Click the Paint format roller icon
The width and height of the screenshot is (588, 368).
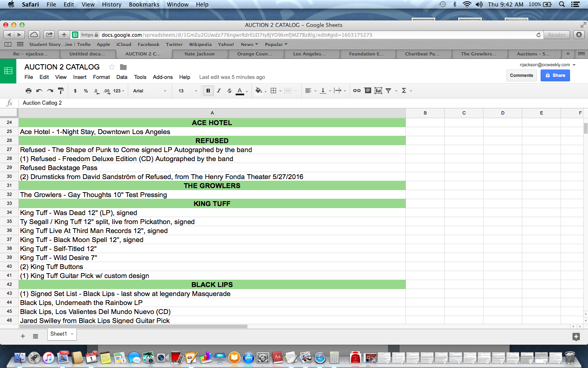(61, 91)
